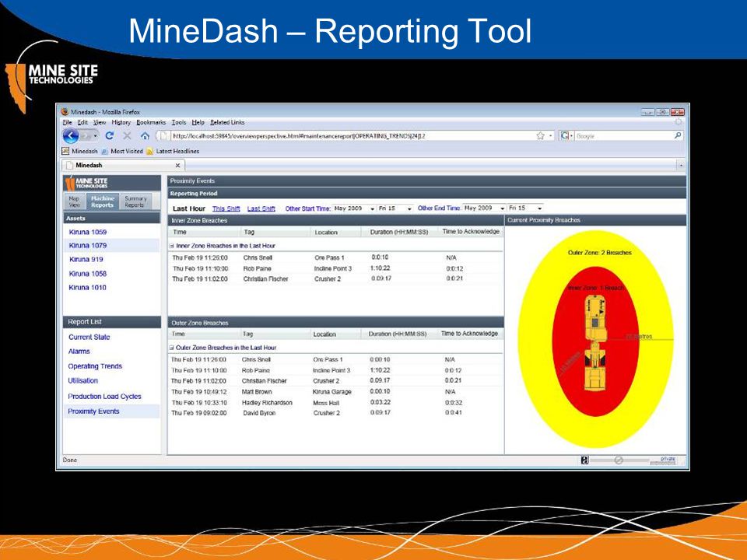Sort outer zone table by Duration column
Screen dimensions: 747x560
pos(398,334)
